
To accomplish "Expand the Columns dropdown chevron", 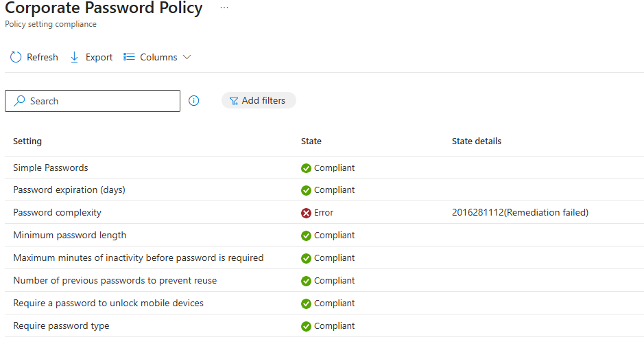I will [x=187, y=57].
